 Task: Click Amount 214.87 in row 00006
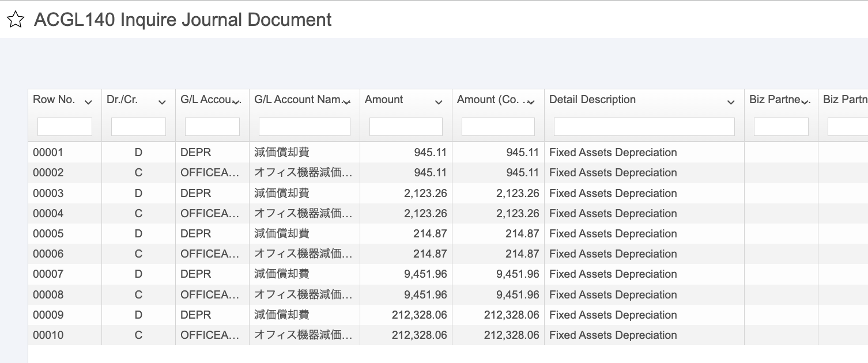(431, 254)
